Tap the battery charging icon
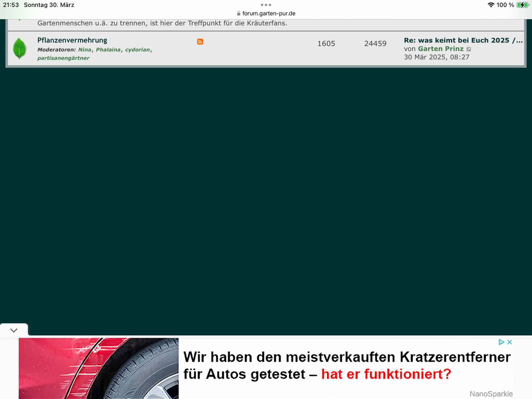 pyautogui.click(x=523, y=5)
